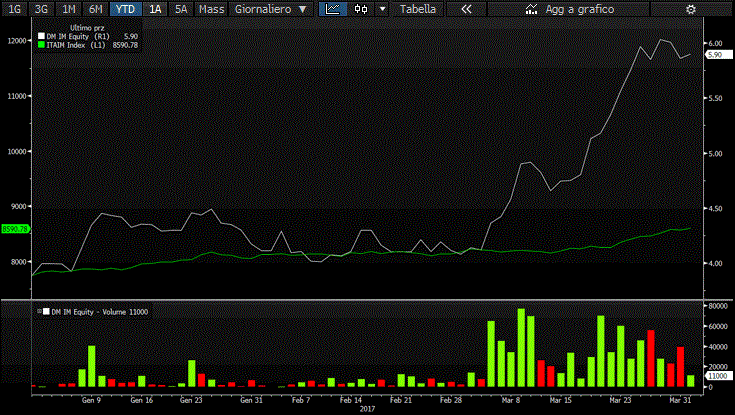The width and height of the screenshot is (735, 415).
Task: Select the YTD time range
Action: pos(125,9)
